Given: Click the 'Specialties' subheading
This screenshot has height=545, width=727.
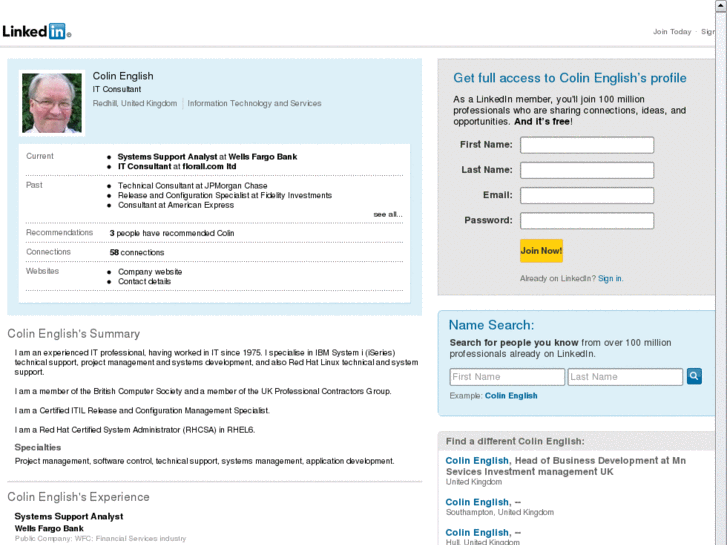Looking at the screenshot, I should (38, 448).
